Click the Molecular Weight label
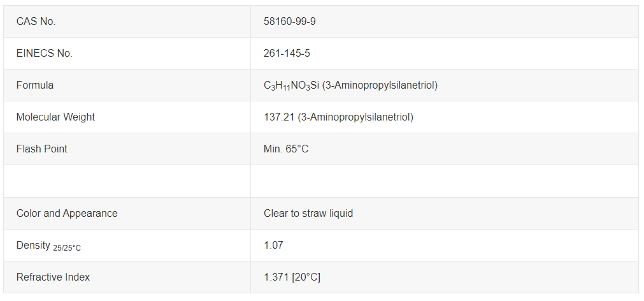Viewport: 644px width, 301px height. click(x=55, y=117)
